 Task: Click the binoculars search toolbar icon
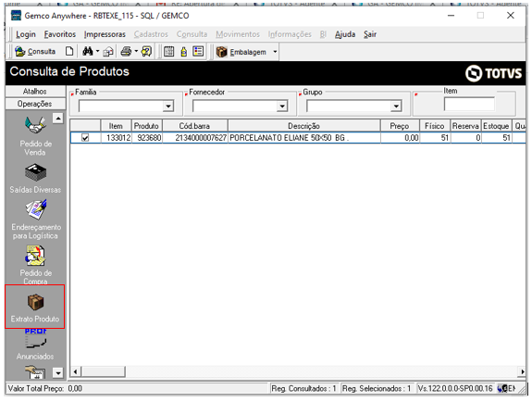pos(88,52)
